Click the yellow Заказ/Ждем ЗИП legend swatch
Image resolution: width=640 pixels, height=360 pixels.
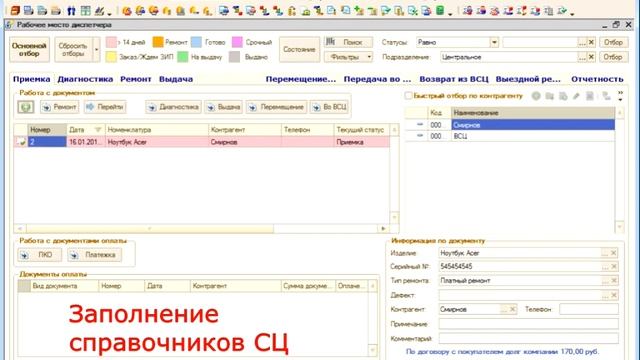coord(111,57)
